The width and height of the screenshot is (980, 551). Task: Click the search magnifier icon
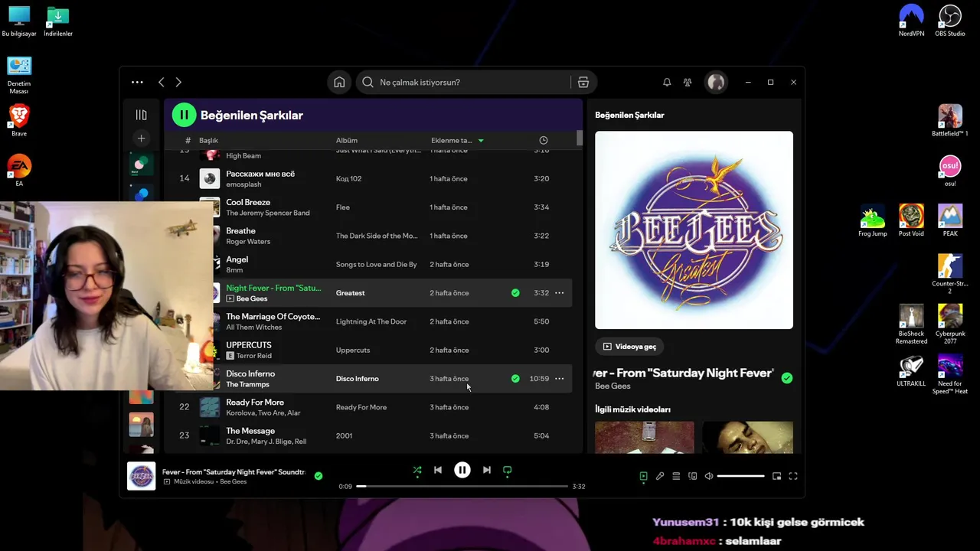[x=368, y=83]
